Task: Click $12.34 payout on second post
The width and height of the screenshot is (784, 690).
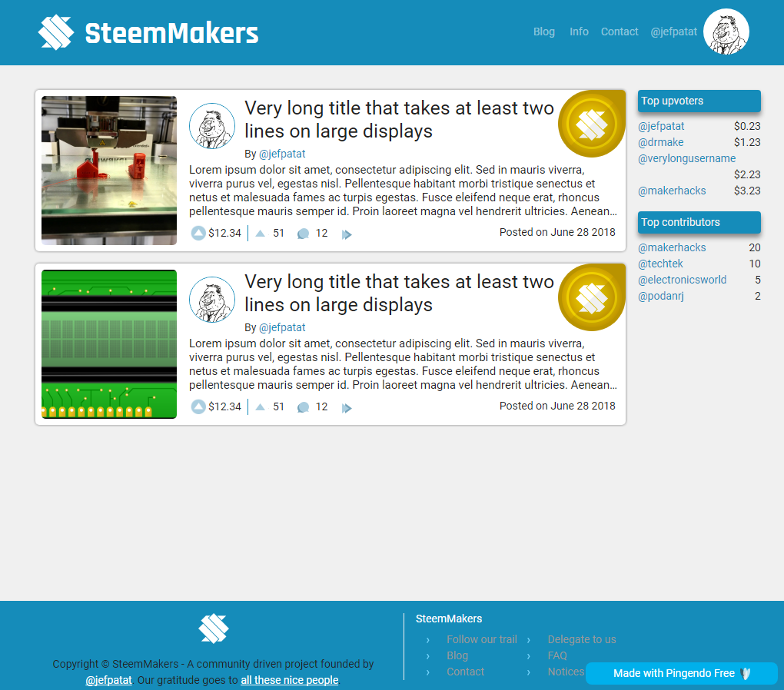Action: pyautogui.click(x=224, y=406)
